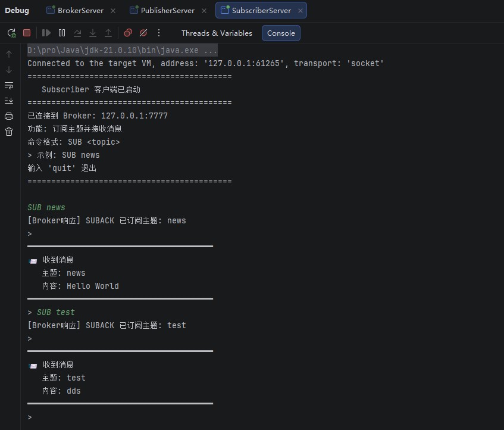Viewport: 504px width, 430px height.
Task: Print the console output
Action: 9,116
